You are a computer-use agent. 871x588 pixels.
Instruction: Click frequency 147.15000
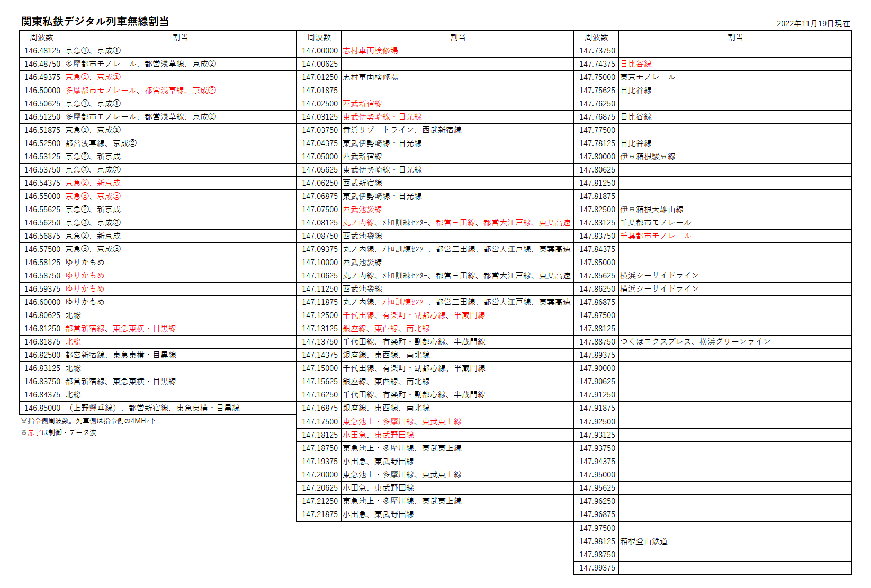(x=320, y=368)
